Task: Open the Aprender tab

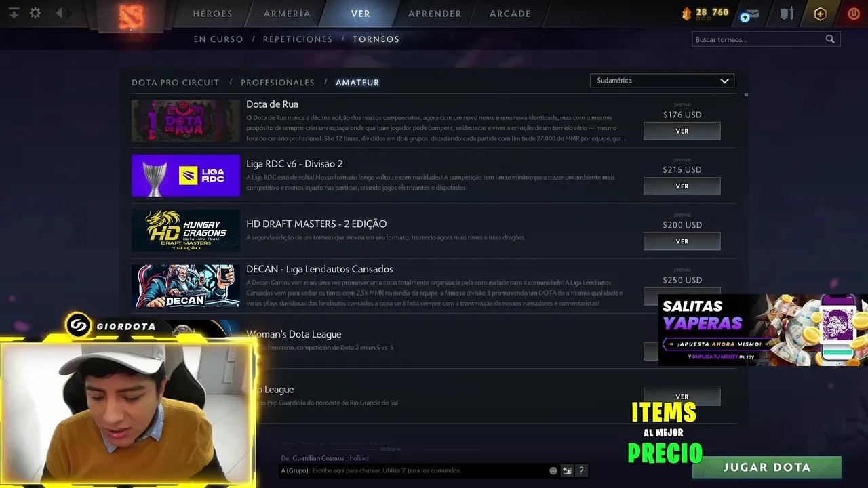Action: [x=435, y=14]
